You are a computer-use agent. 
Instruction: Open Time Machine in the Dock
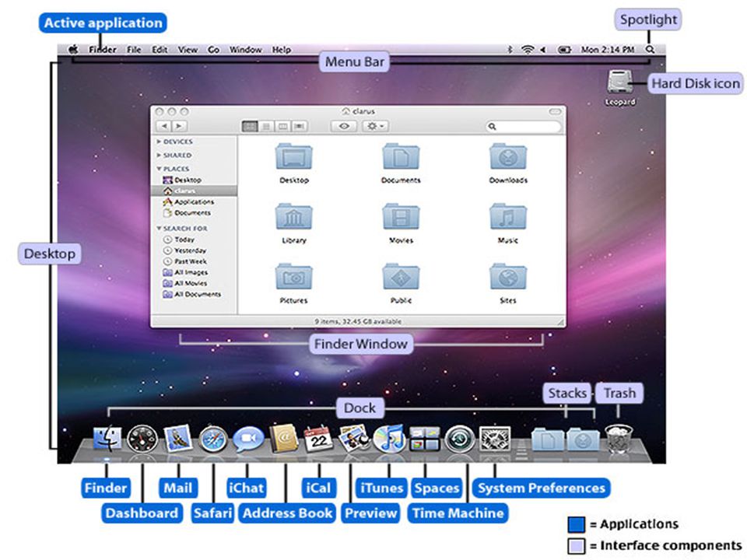pyautogui.click(x=460, y=439)
